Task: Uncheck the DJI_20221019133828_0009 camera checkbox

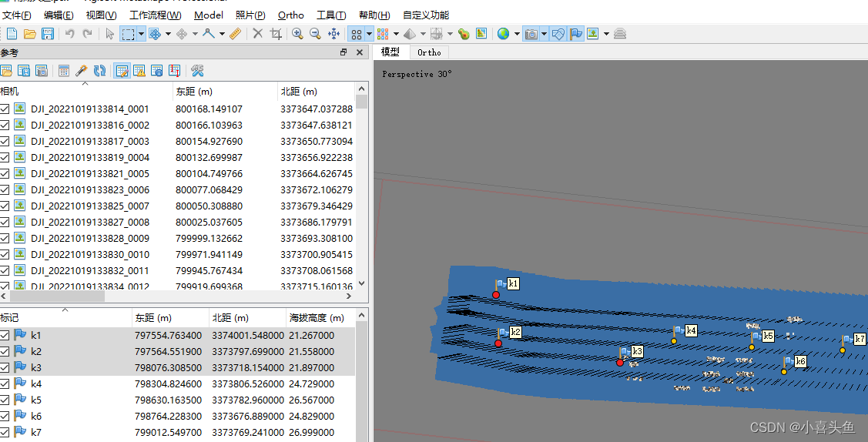Action: coord(5,239)
